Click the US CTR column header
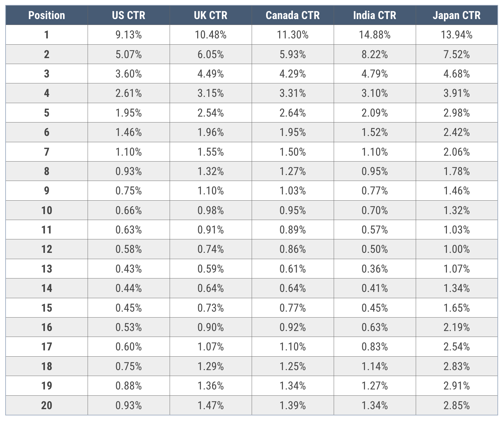The image size is (504, 421). click(x=129, y=15)
